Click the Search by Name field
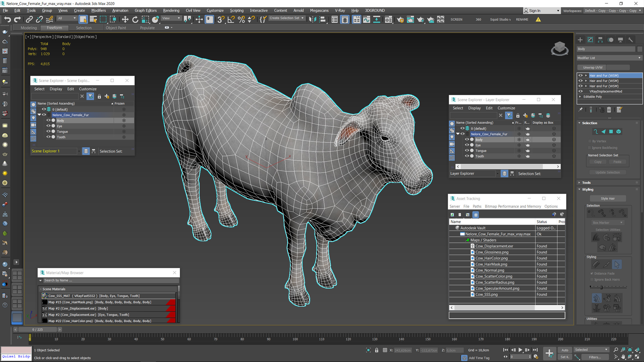 pyautogui.click(x=111, y=281)
